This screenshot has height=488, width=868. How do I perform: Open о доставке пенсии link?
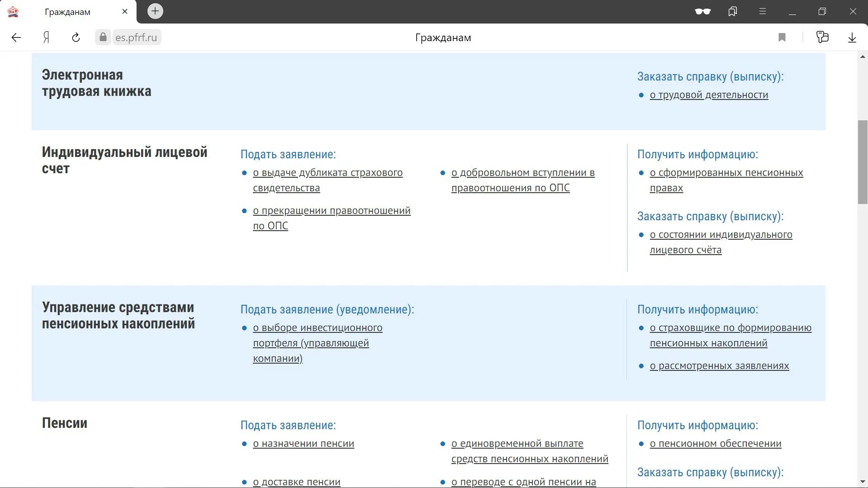tap(297, 482)
